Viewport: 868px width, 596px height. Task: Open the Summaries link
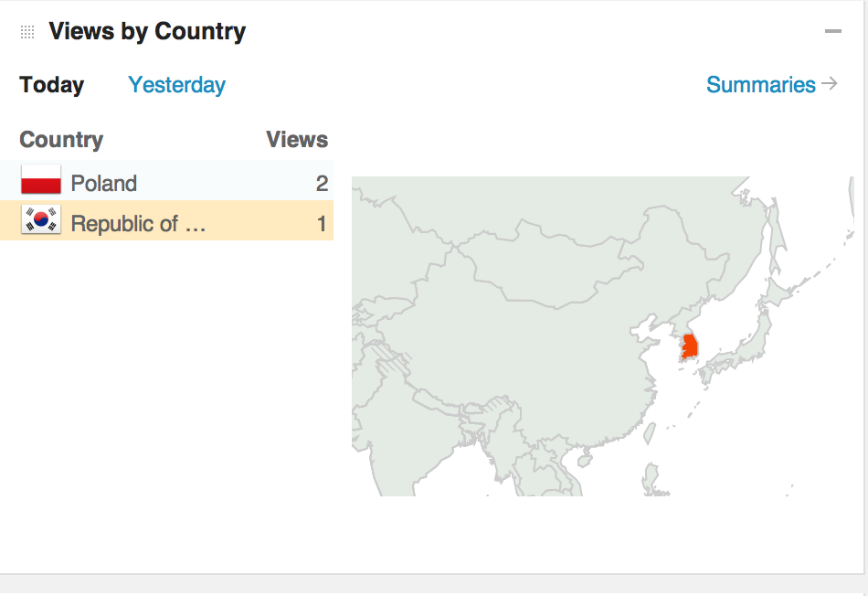coord(760,85)
